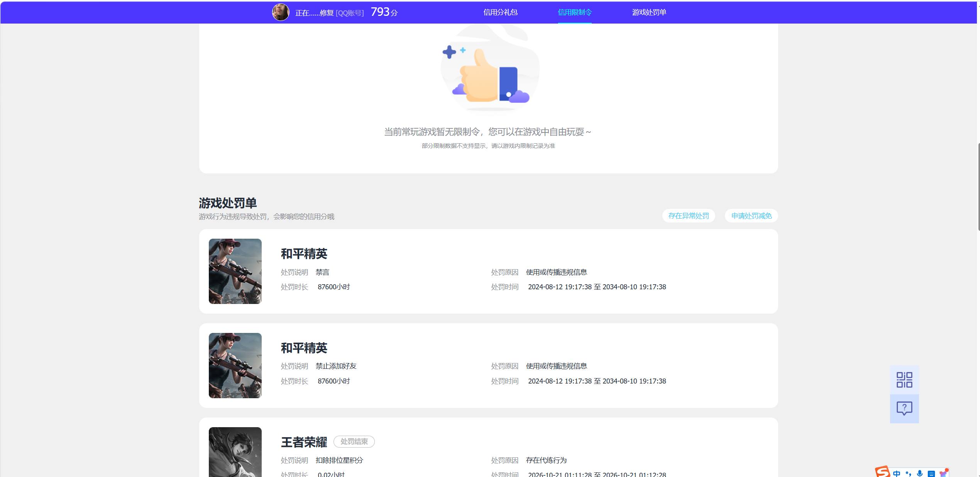This screenshot has height=477, width=980.
Task: Click the page vertical scrollbar thumb
Action: tap(978, 187)
